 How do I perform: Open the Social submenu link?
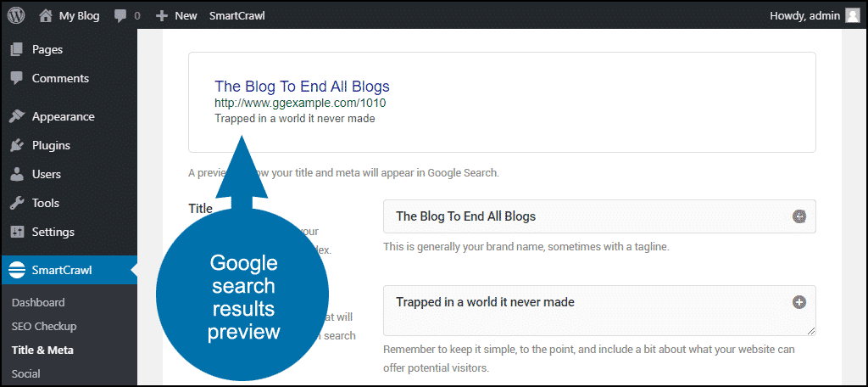27,373
